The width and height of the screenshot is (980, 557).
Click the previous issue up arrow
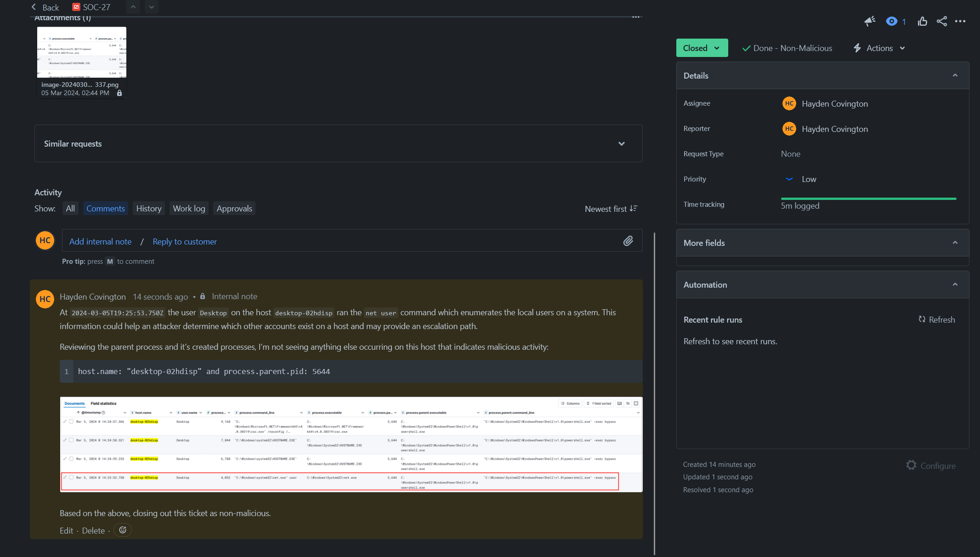[133, 7]
